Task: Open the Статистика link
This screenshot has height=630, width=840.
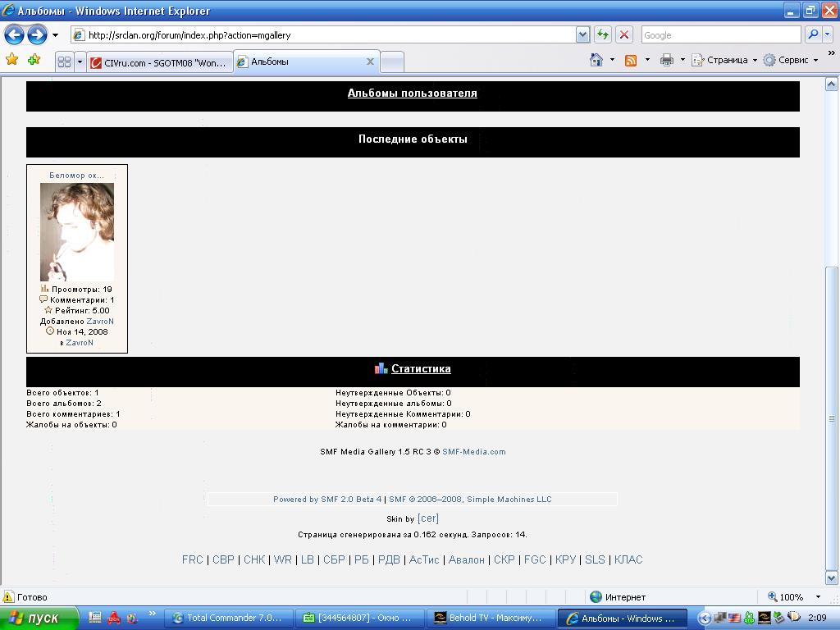Action: pyautogui.click(x=421, y=369)
